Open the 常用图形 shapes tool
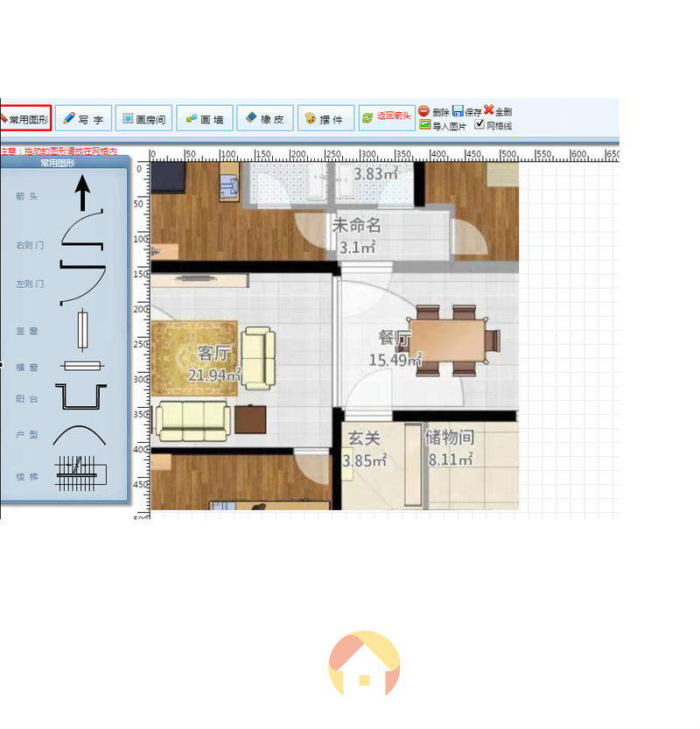700x729 pixels. coord(25,118)
